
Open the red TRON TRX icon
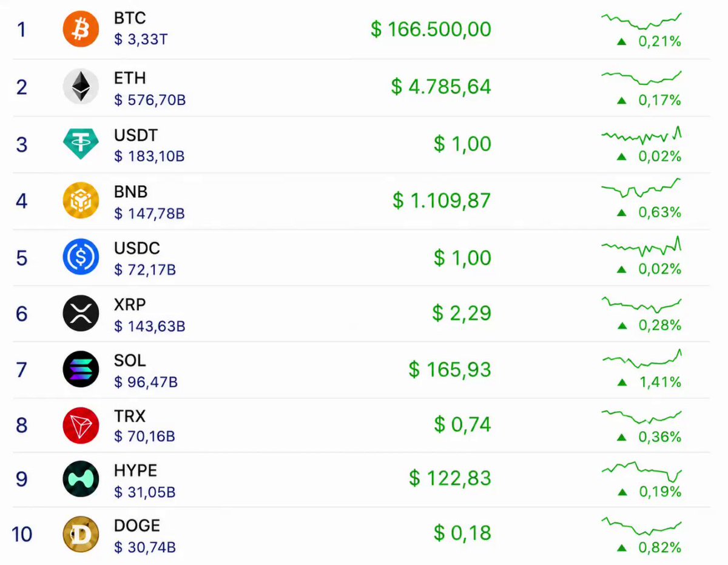click(x=81, y=425)
